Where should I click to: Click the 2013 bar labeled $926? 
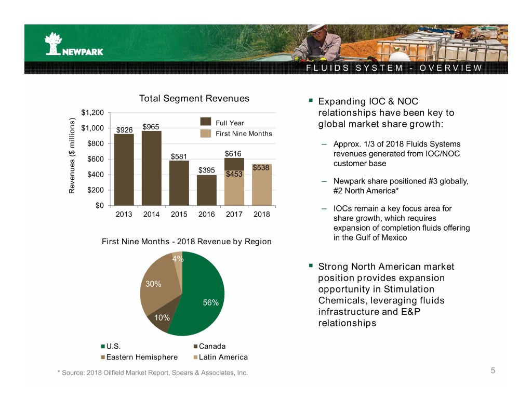(x=124, y=170)
